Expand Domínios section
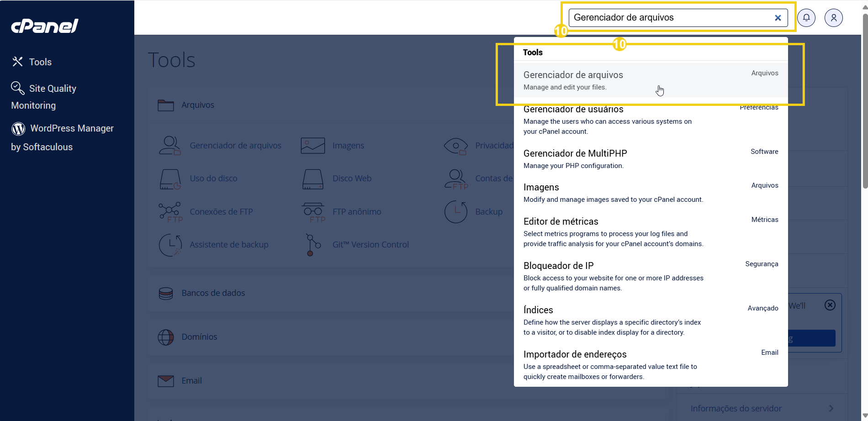This screenshot has height=421, width=868. tap(200, 337)
